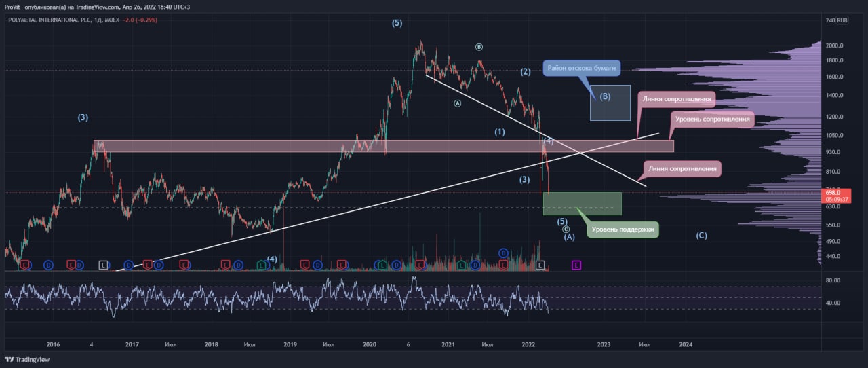Select the green support zone rectangle
Screen dimensions: 868x368
[582, 204]
